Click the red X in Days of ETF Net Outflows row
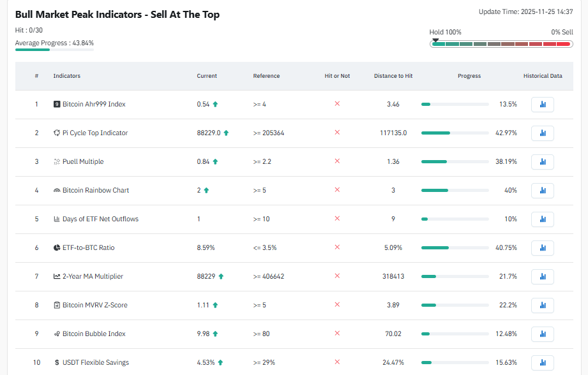The height and width of the screenshot is (375, 588). tap(337, 219)
